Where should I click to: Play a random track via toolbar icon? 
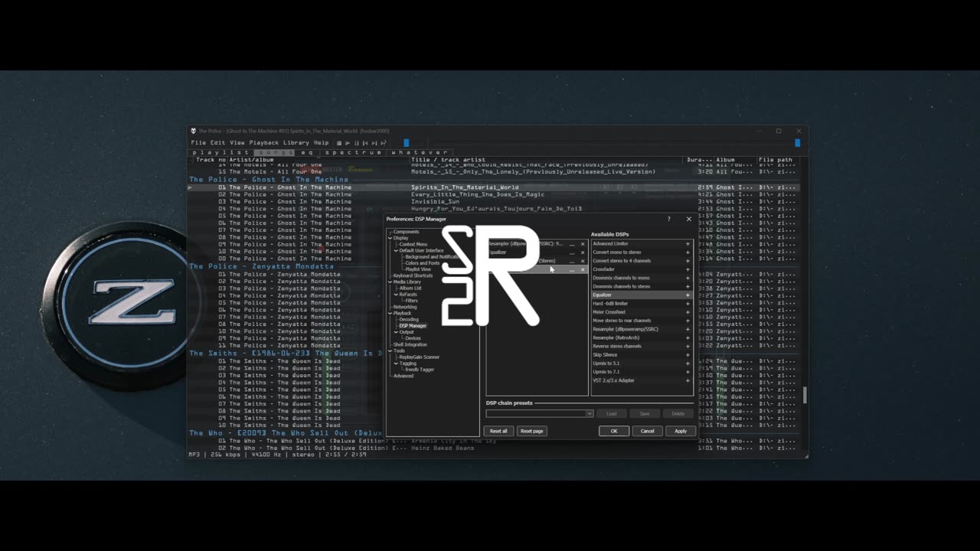point(382,143)
